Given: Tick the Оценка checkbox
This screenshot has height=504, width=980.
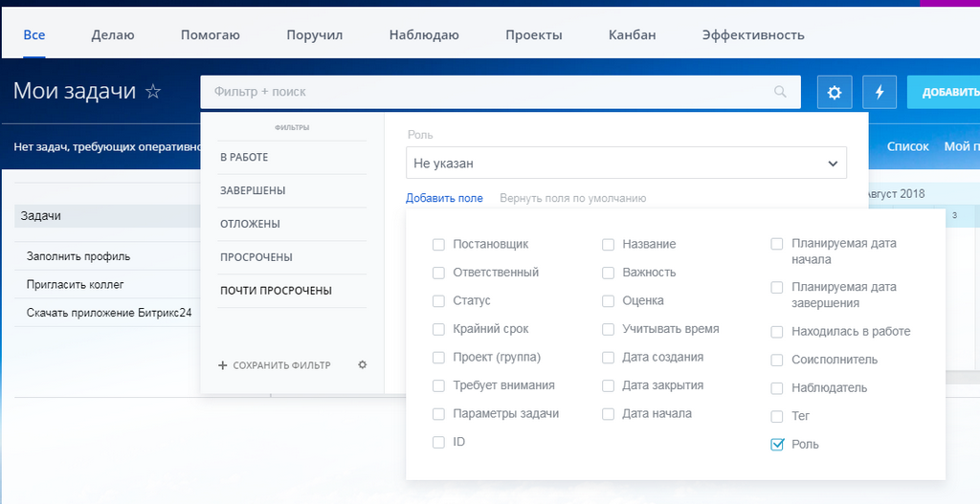Looking at the screenshot, I should (x=608, y=301).
